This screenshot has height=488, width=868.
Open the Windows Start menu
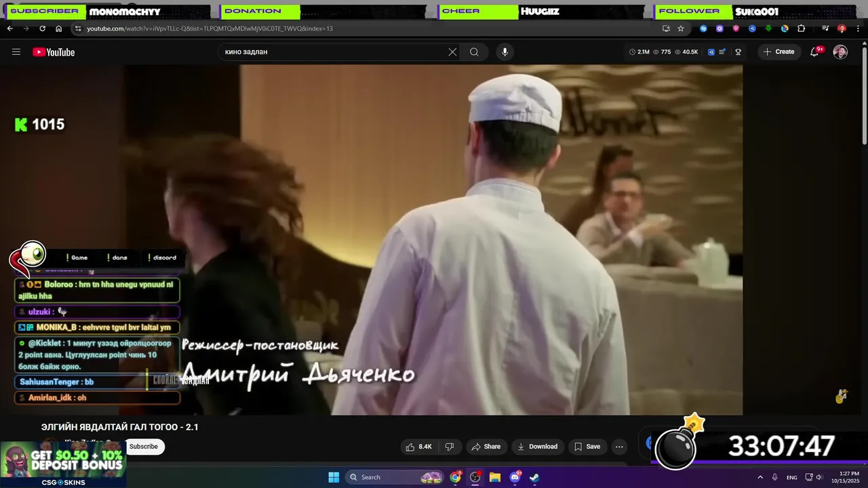tap(334, 477)
